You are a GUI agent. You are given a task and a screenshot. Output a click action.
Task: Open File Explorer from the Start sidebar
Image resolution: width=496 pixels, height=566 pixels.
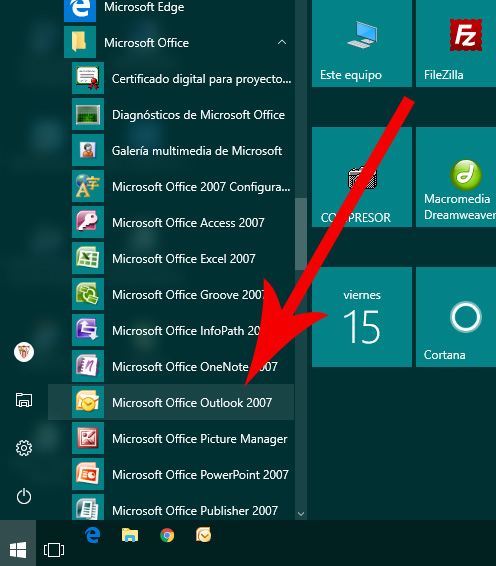click(x=24, y=400)
